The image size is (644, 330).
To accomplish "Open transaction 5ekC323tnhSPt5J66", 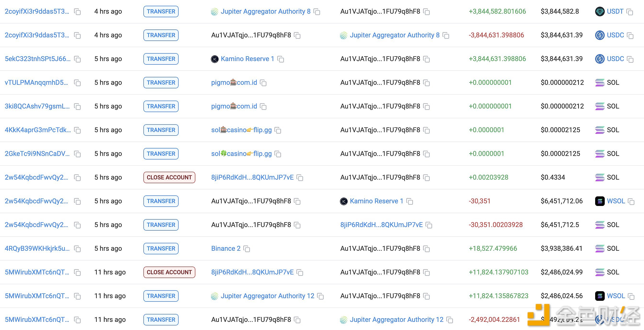I will (x=38, y=59).
